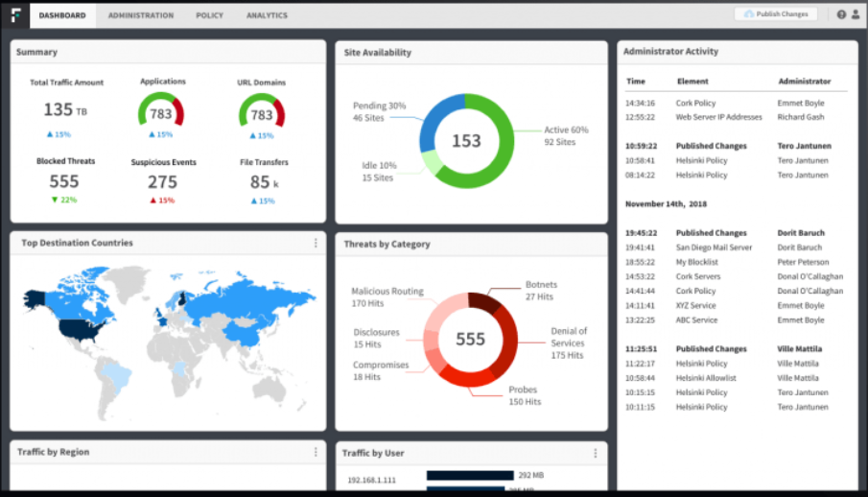Screen dimensions: 868x497
Task: Open Traffic by Region kebab menu
Action: tap(316, 452)
